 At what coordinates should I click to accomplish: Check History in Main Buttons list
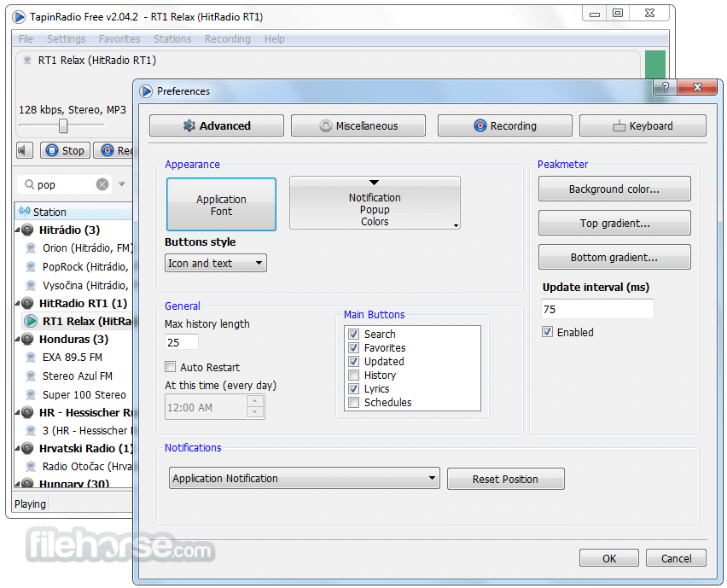point(354,375)
